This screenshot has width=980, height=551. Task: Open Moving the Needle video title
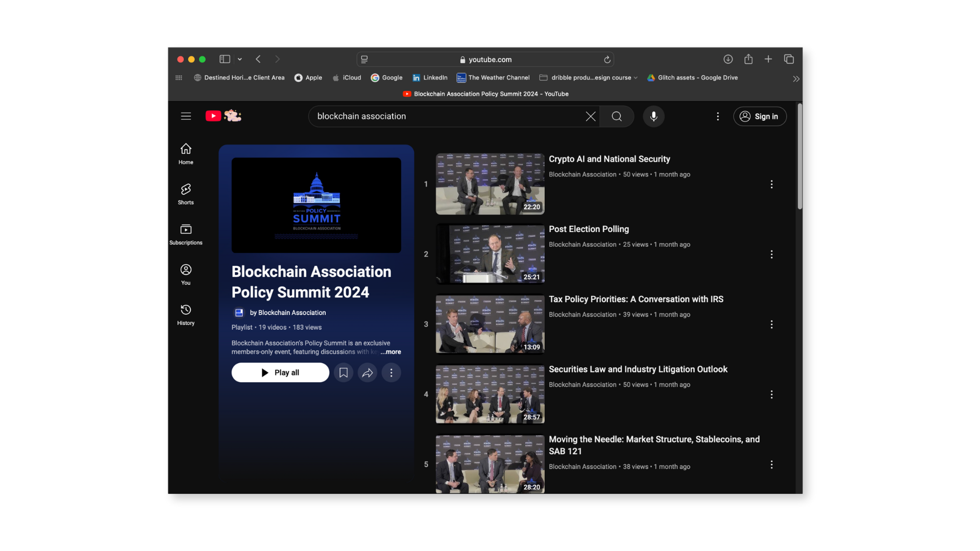click(654, 445)
